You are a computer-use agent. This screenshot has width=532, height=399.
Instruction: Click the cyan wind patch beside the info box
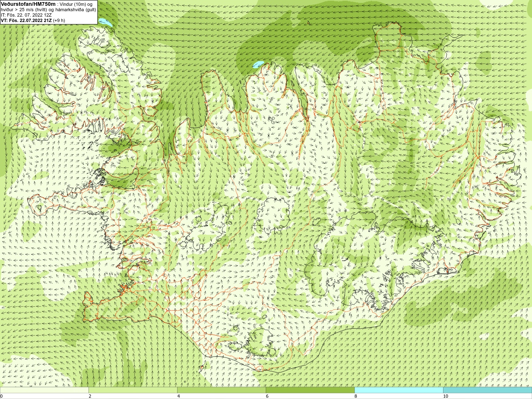point(105,22)
